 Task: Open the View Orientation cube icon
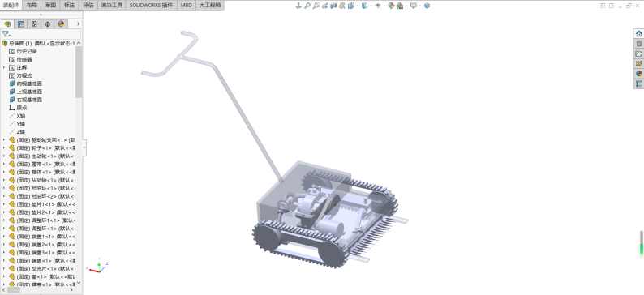tap(351, 6)
